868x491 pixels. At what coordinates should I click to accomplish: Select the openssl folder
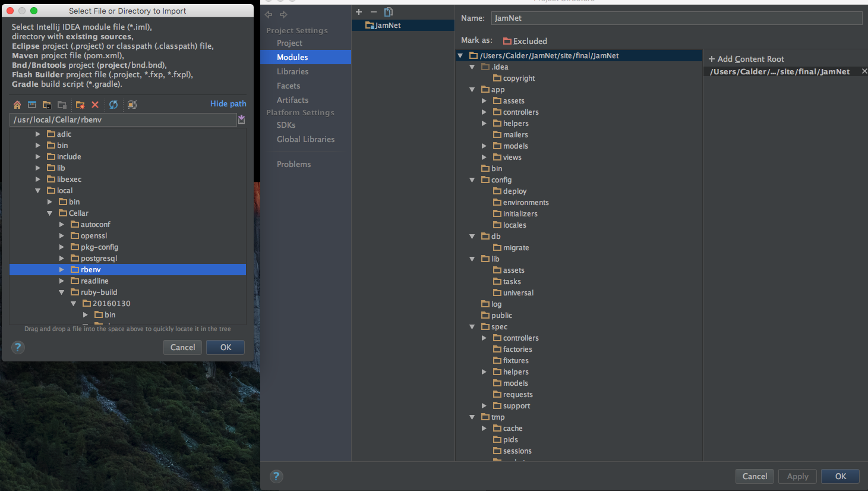[x=94, y=236]
